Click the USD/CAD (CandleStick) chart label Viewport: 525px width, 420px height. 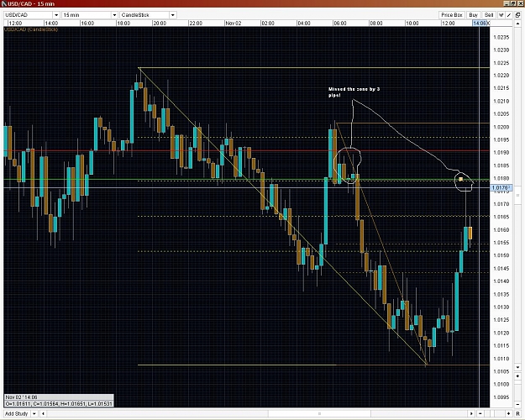click(31, 29)
